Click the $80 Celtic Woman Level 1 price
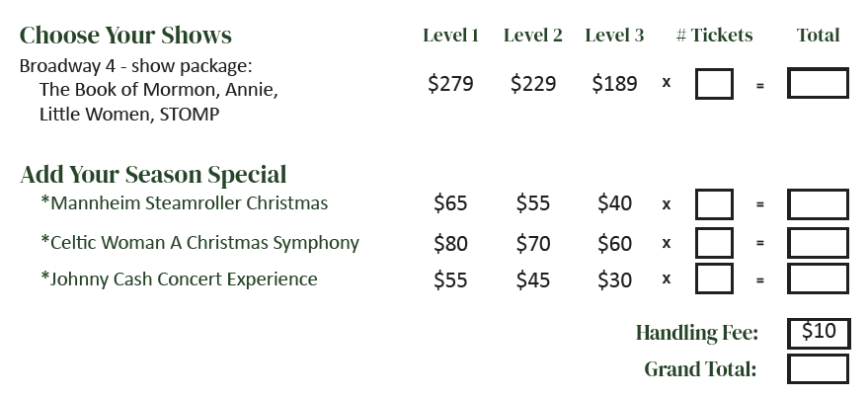The image size is (868, 398). (450, 244)
